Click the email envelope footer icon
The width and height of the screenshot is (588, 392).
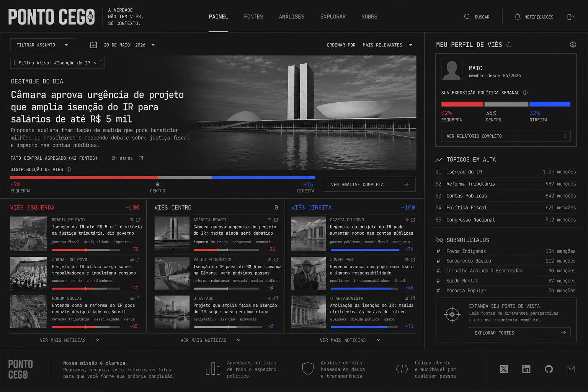pyautogui.click(x=571, y=369)
